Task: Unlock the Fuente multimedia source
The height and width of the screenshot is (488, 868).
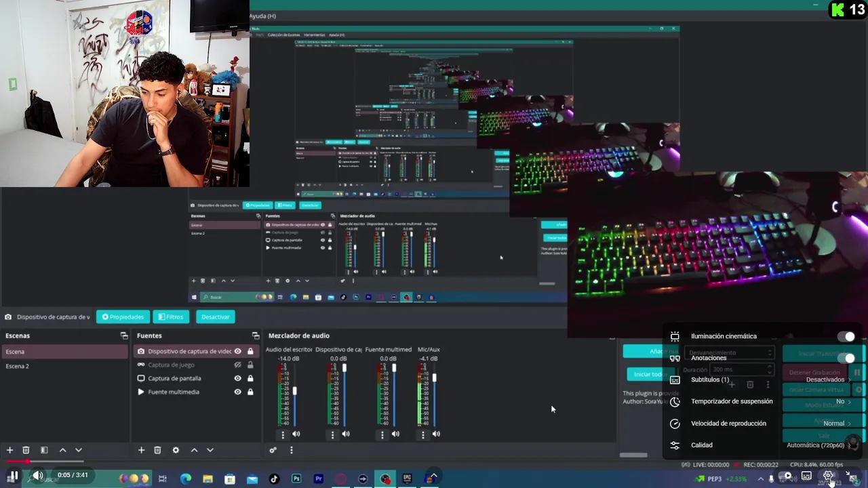Action: pos(250,392)
